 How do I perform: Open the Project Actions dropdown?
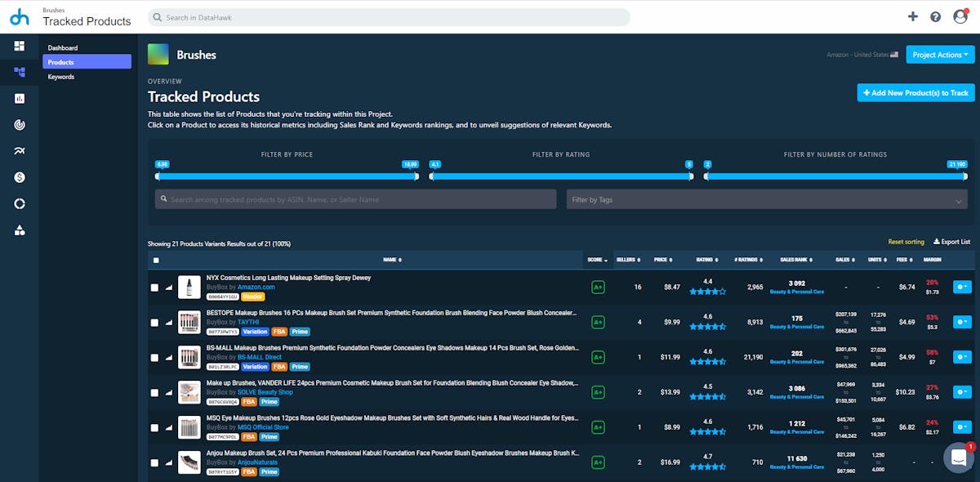tap(940, 55)
